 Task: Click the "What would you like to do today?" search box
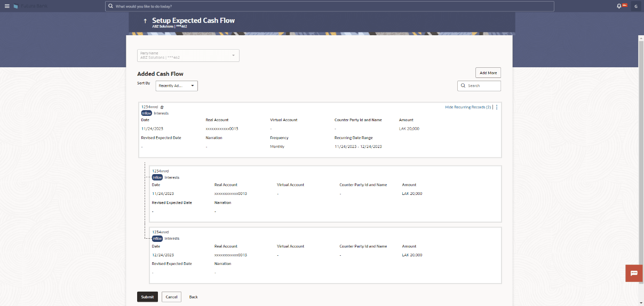[331, 6]
